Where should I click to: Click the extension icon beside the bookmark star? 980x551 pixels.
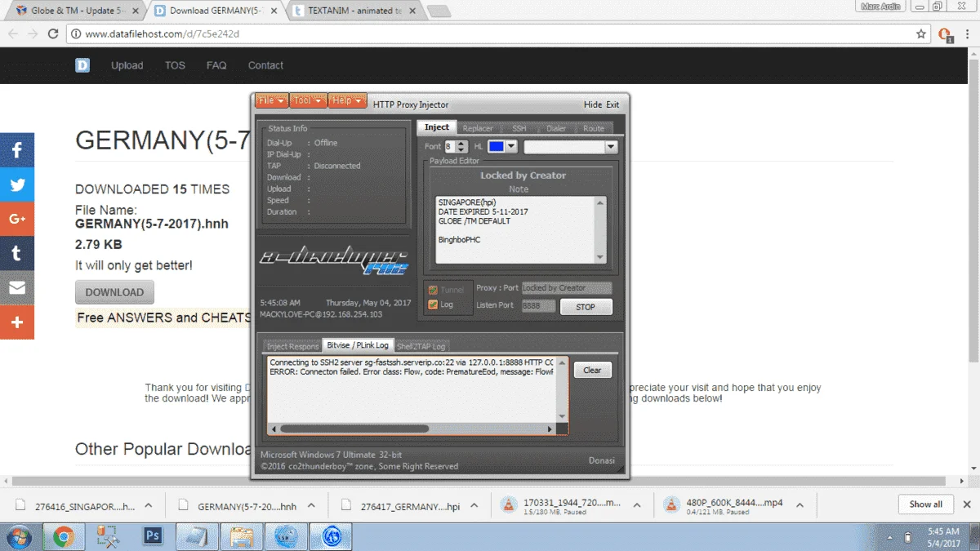pyautogui.click(x=945, y=34)
